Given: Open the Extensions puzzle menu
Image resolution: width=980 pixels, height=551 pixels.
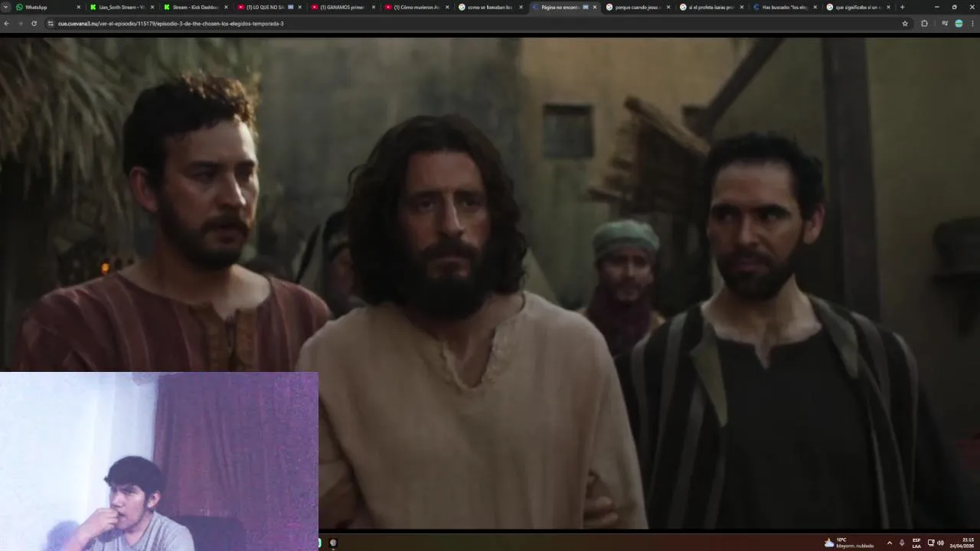Looking at the screenshot, I should (924, 24).
